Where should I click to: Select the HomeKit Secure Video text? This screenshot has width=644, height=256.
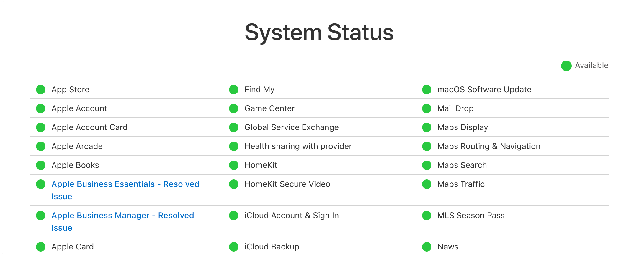[287, 184]
